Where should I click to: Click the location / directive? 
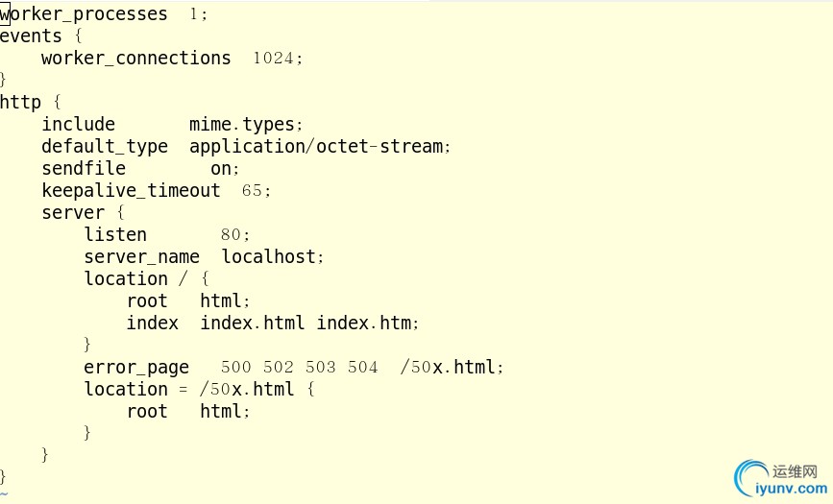coord(136,278)
